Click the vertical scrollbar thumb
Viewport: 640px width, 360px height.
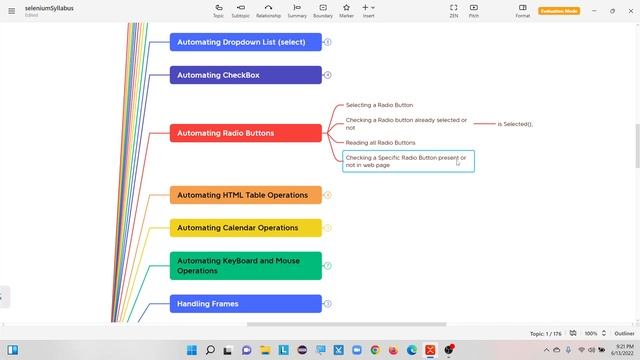pos(637,146)
